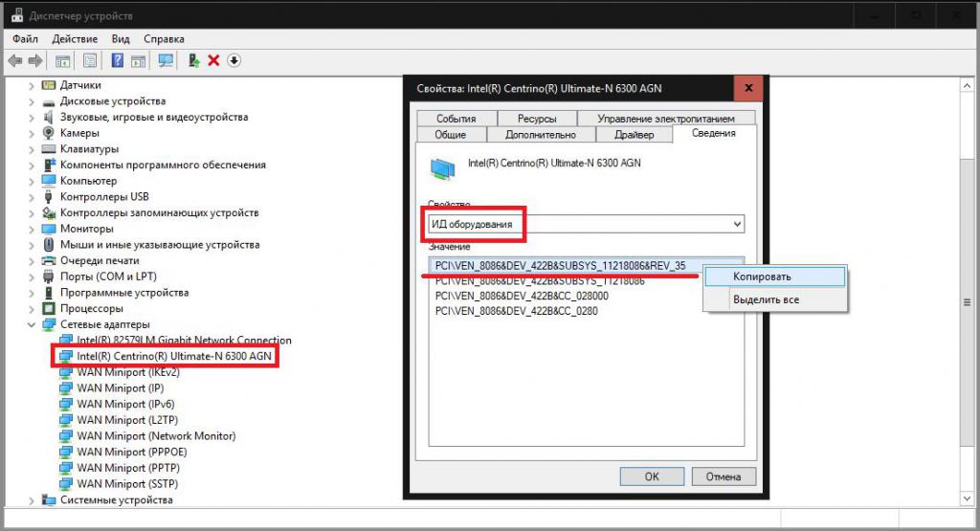Switch to the Управление электропитанием tab
The width and height of the screenshot is (980, 531).
(x=666, y=118)
